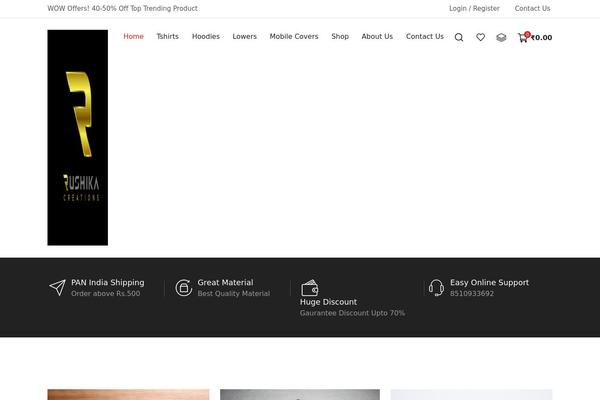This screenshot has width=600, height=400.
Task: Click the Rushika Creations logo
Action: [78, 137]
